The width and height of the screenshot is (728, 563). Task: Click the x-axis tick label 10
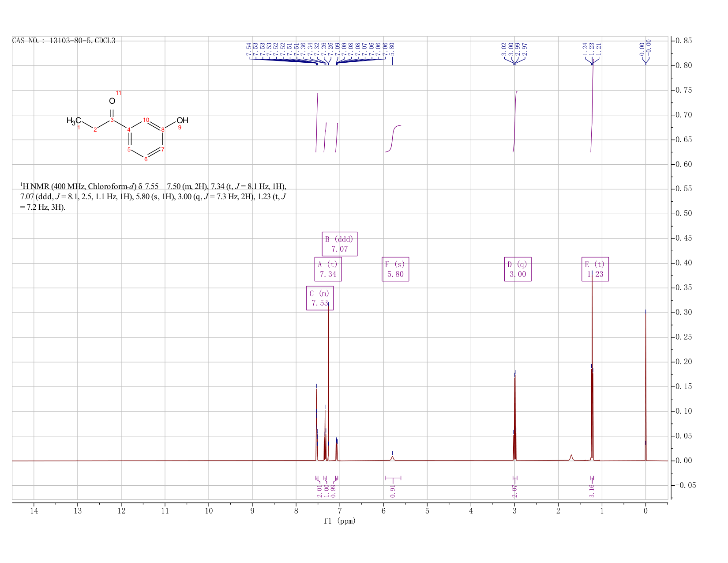(x=209, y=511)
